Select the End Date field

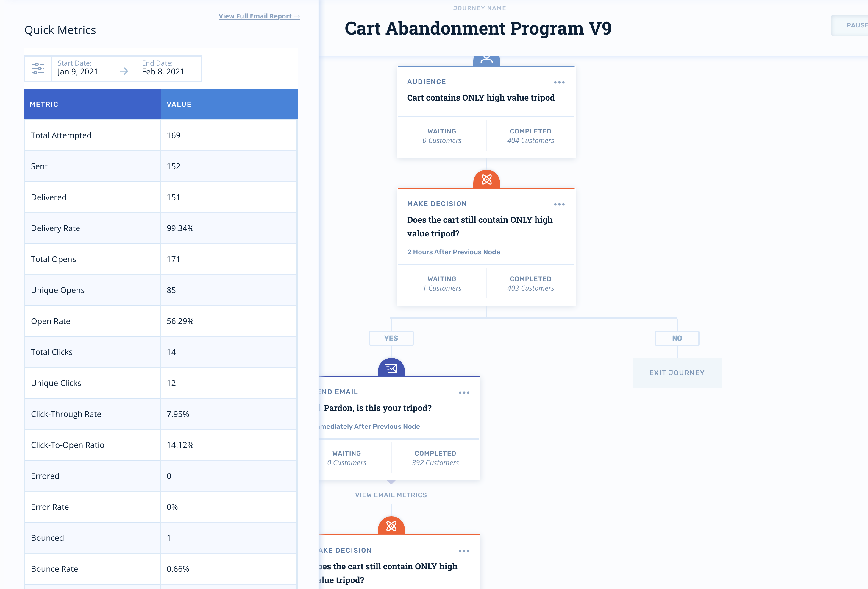(x=163, y=68)
